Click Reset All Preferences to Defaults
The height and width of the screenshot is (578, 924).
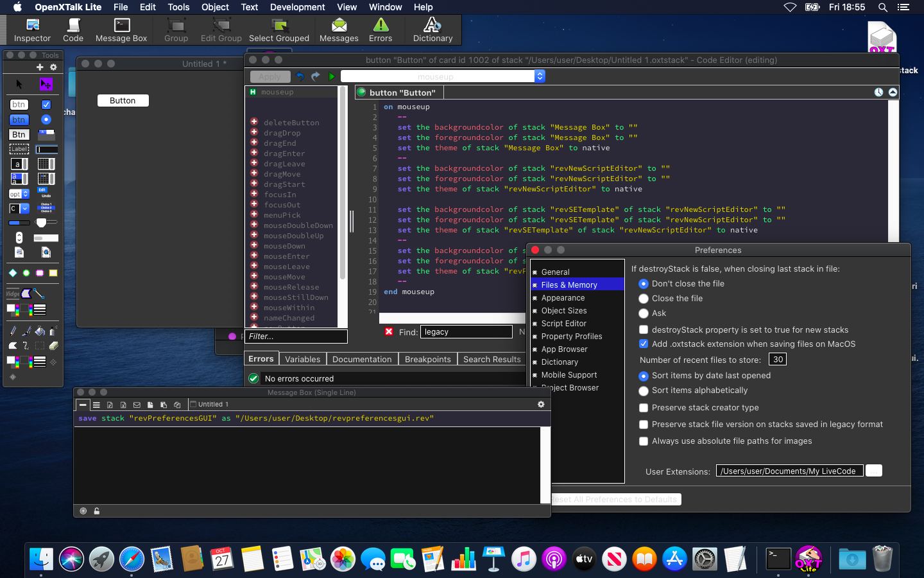[x=616, y=499]
